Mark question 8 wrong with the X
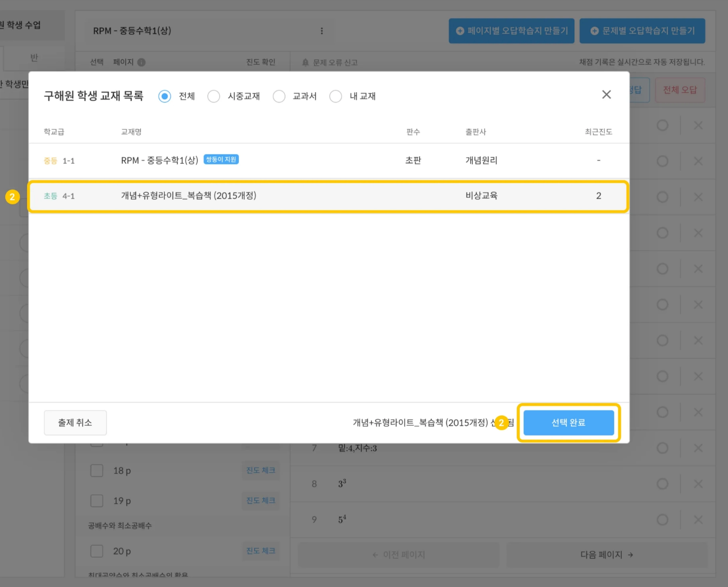The image size is (728, 587). [x=698, y=484]
